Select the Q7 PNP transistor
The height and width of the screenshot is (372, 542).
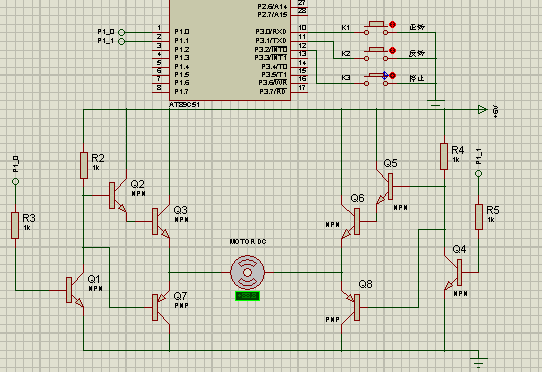(x=161, y=307)
